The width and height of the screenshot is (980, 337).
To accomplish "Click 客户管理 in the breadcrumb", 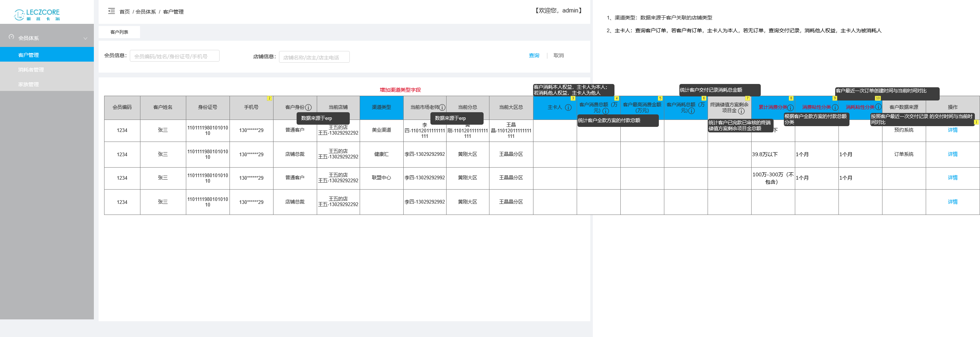I will pos(173,12).
